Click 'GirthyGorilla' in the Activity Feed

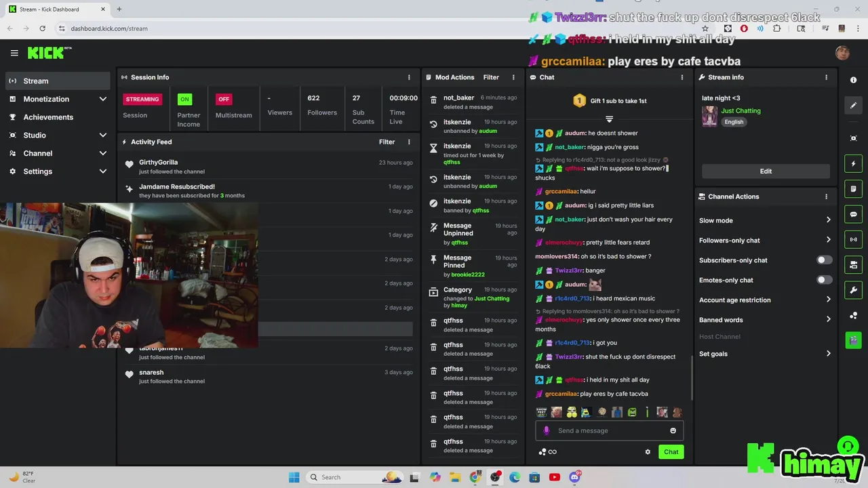click(x=158, y=163)
